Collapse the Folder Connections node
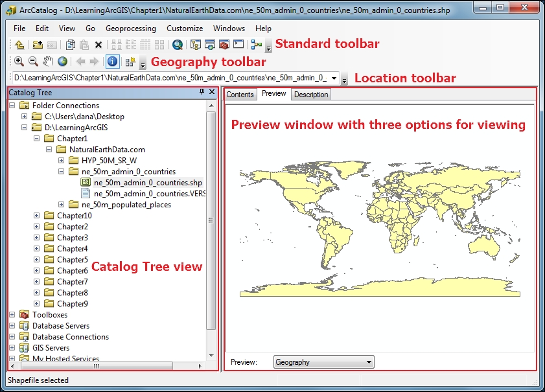This screenshot has height=392, width=545. 12,106
